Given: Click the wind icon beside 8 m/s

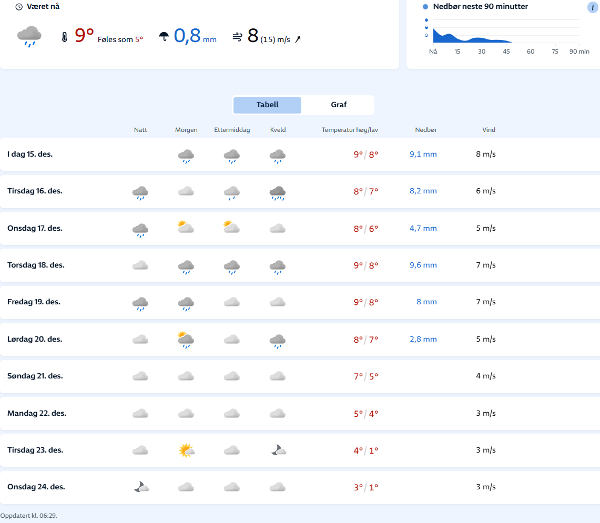Looking at the screenshot, I should [x=237, y=38].
